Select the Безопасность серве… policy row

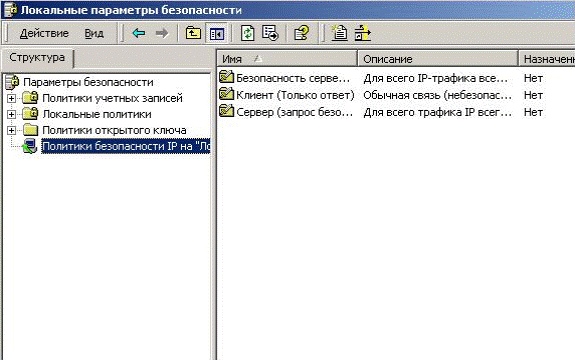293,78
